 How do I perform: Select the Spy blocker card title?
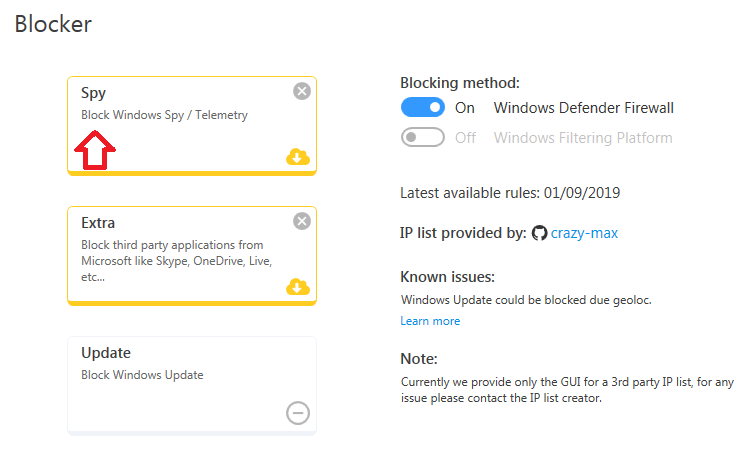(94, 93)
